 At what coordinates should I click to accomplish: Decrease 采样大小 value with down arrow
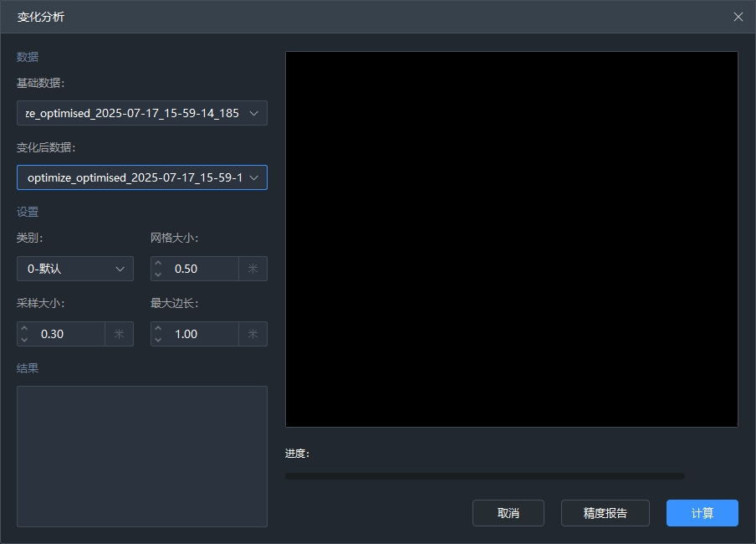[24, 340]
